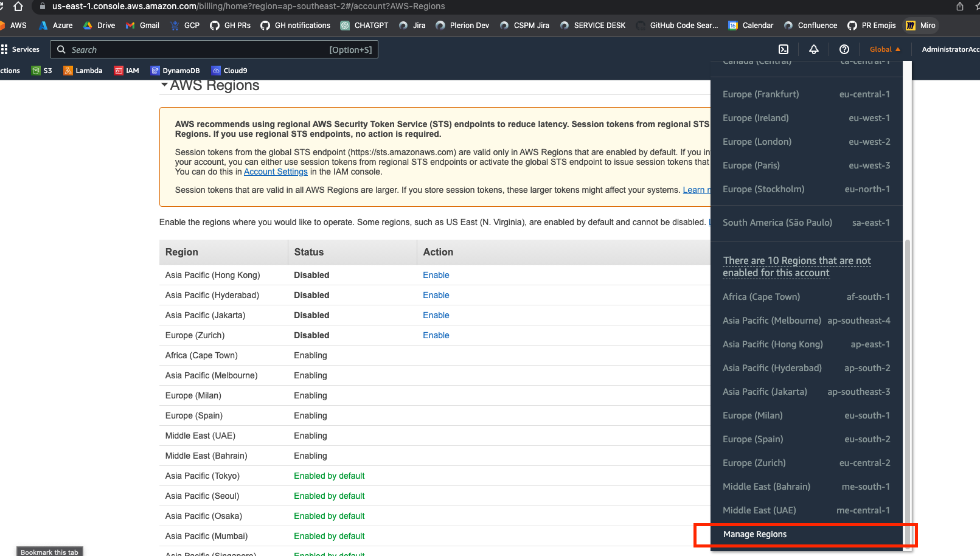Open the PR Emojis bookmark
Screen dimensions: 980x556
click(871, 26)
